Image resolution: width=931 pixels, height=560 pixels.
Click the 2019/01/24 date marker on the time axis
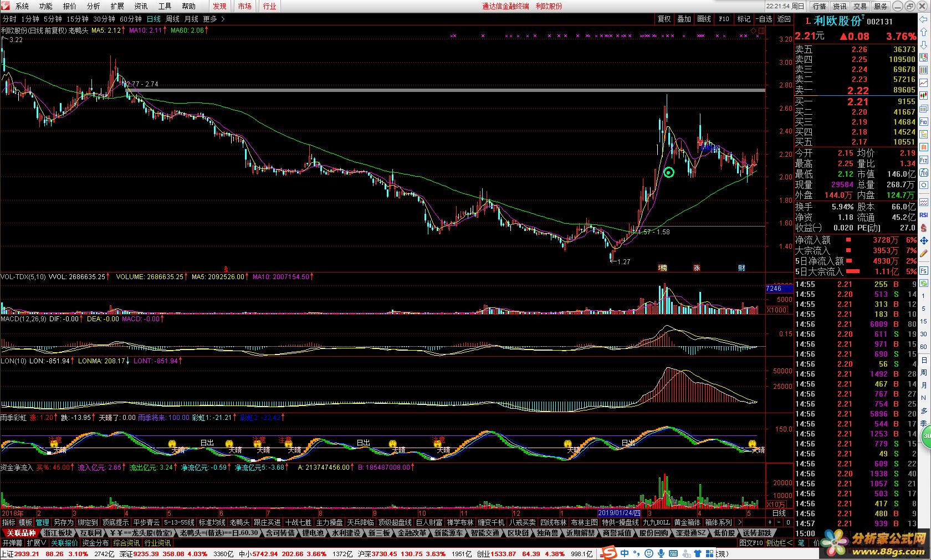(620, 513)
